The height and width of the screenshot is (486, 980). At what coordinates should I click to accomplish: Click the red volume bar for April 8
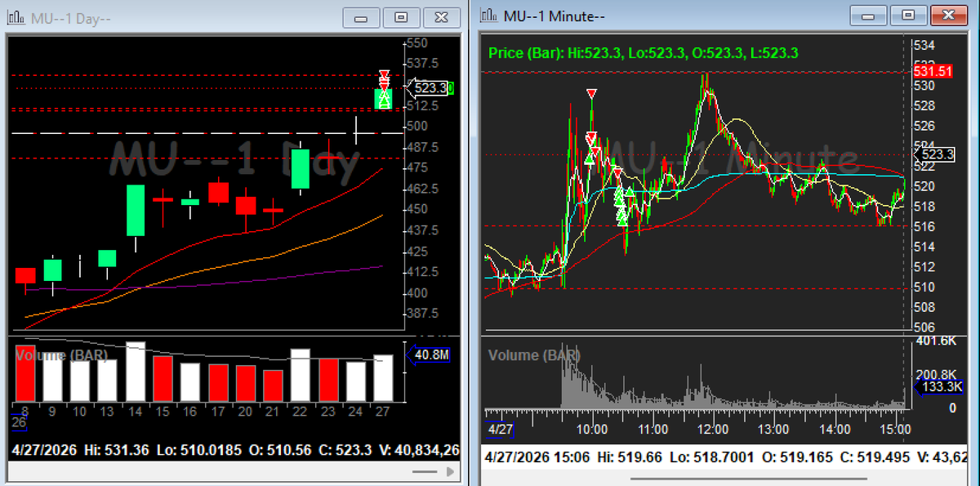(x=25, y=372)
